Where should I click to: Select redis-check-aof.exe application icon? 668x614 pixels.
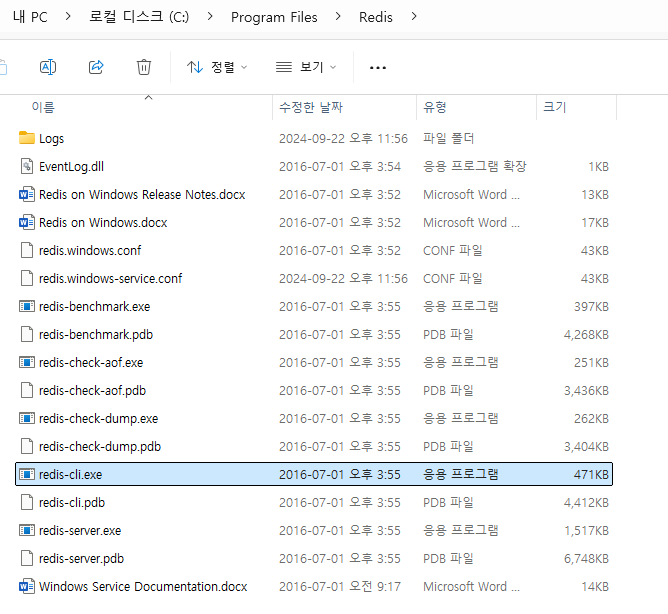pos(27,362)
